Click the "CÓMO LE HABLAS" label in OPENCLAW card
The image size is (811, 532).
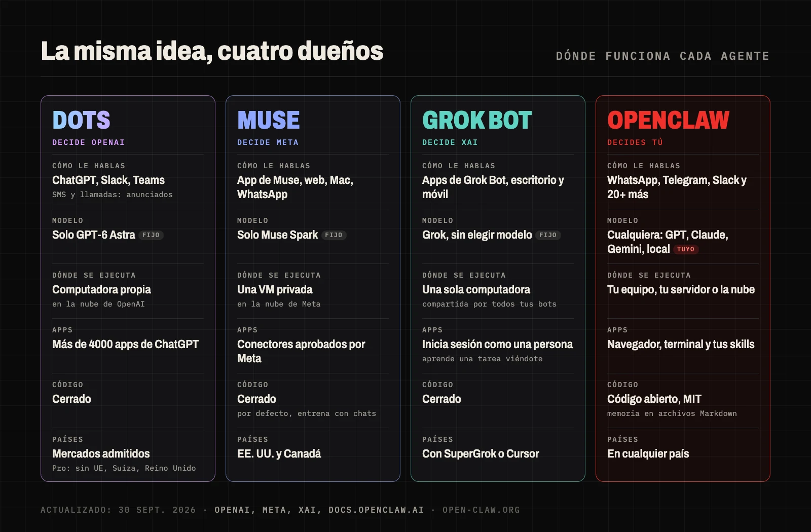point(644,166)
